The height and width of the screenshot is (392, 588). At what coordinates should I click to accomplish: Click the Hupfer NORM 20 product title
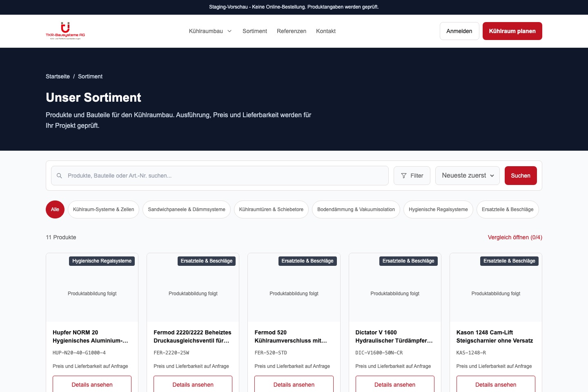90,336
